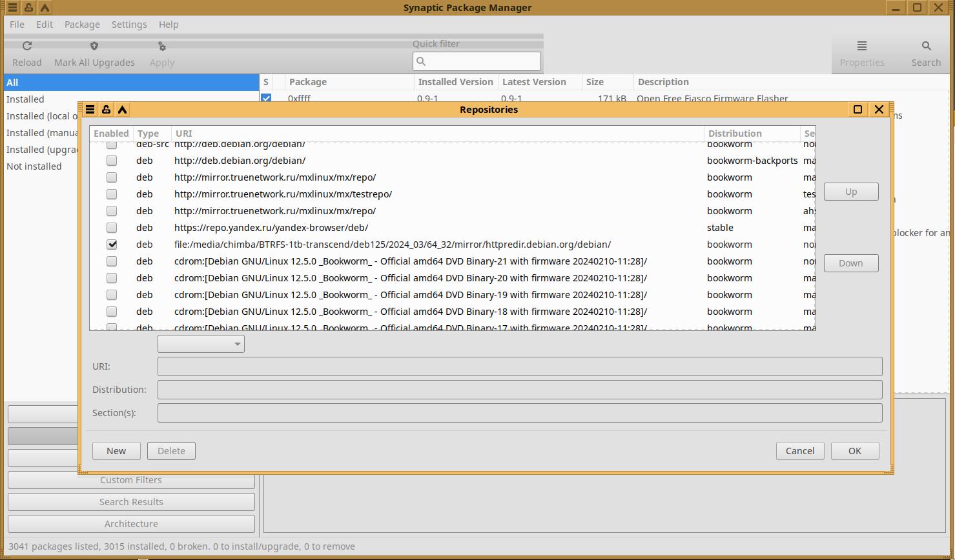Enable the cdrom DVD Binary-19 repository
The image size is (955, 560).
(x=112, y=295)
